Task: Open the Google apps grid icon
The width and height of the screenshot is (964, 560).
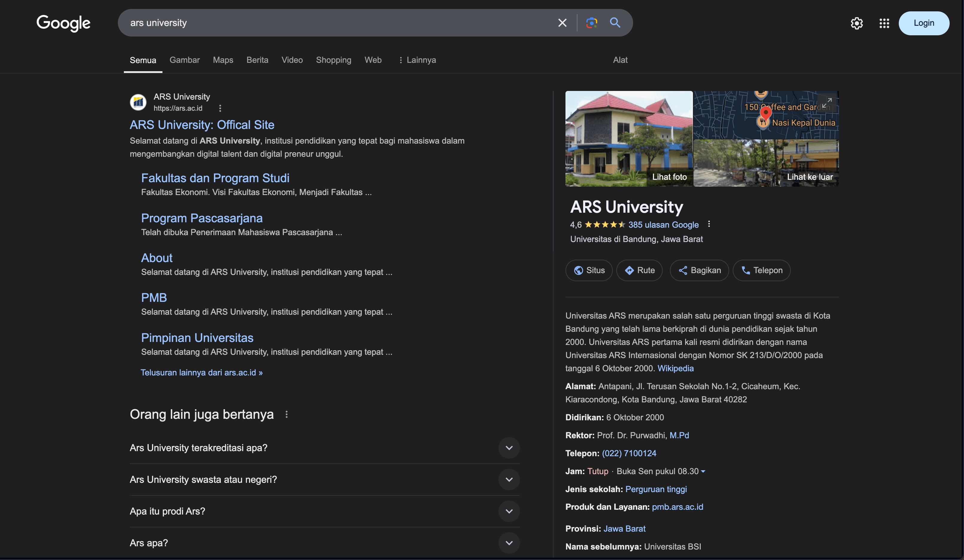Action: [884, 23]
